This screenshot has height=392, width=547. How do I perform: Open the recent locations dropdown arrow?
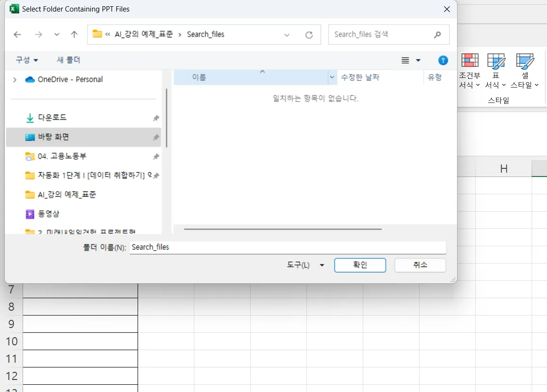(57, 35)
